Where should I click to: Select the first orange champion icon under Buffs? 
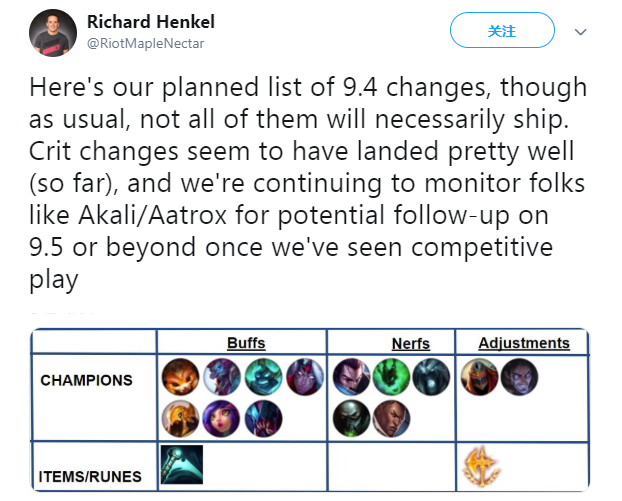(181, 377)
